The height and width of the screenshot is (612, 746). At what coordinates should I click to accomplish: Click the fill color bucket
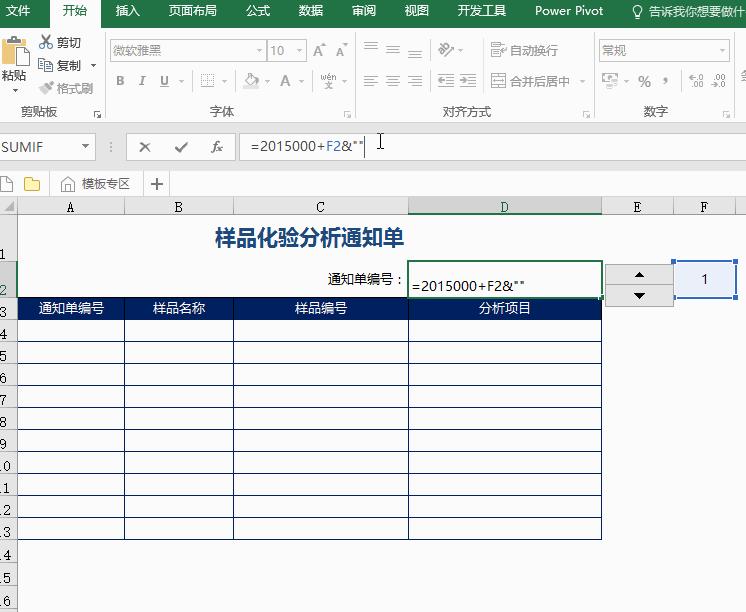pyautogui.click(x=251, y=81)
